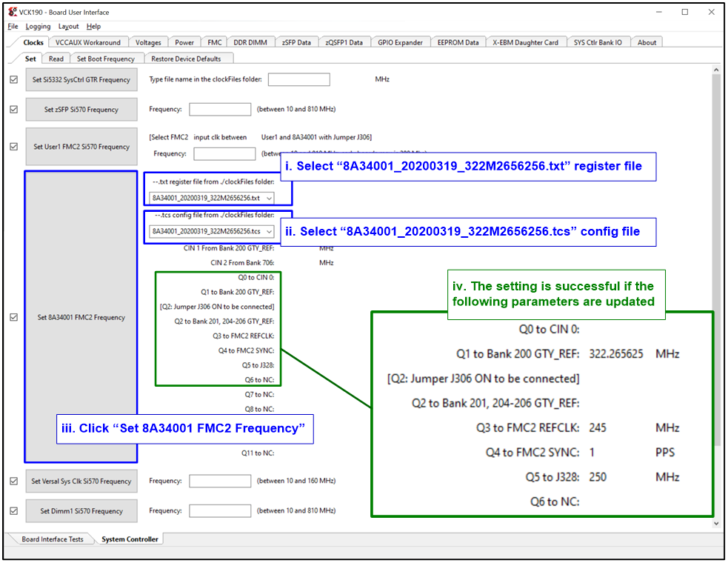Click the vertical scrollbar down arrow
The image size is (728, 563).
point(716,524)
